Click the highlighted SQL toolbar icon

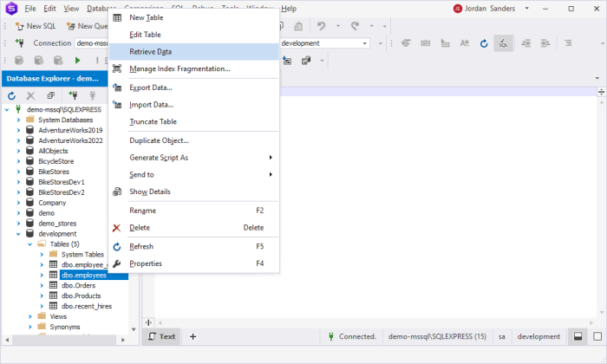tap(503, 43)
